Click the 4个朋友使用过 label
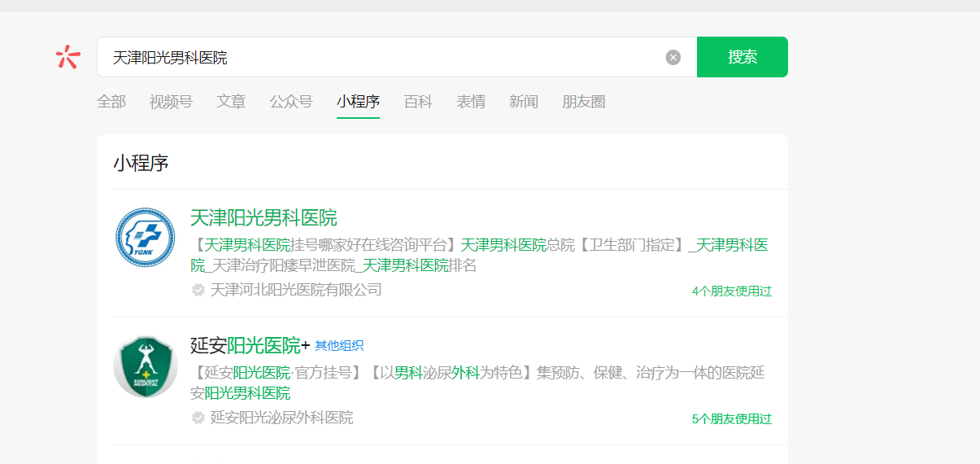The image size is (980, 464). (x=732, y=291)
